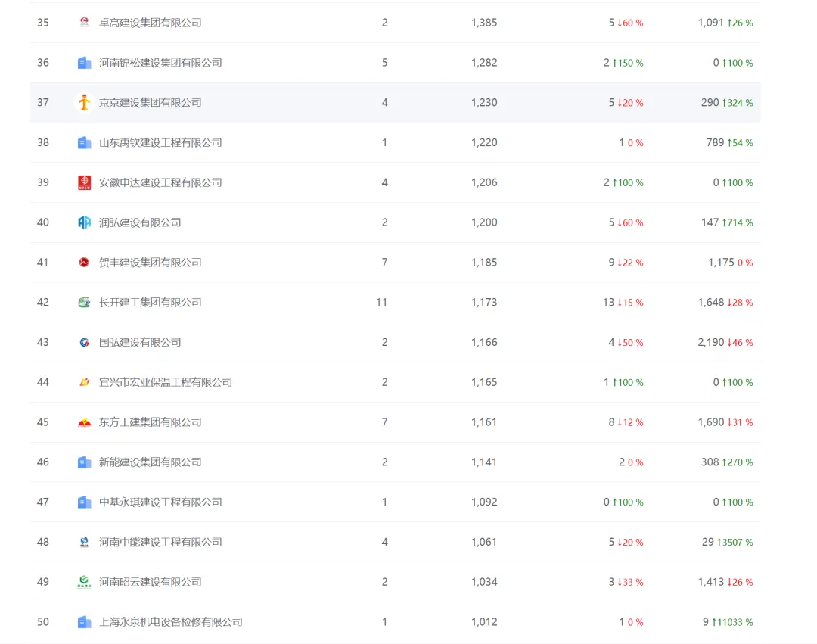Screen dimensions: 817x644
Task: Open the green logo of 长开建工集团有限公司
Action: click(x=84, y=302)
